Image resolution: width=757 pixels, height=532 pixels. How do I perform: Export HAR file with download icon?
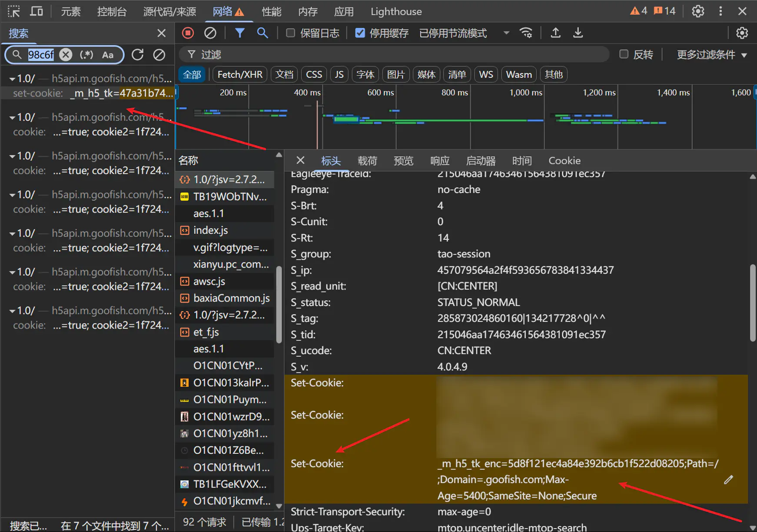(x=578, y=33)
